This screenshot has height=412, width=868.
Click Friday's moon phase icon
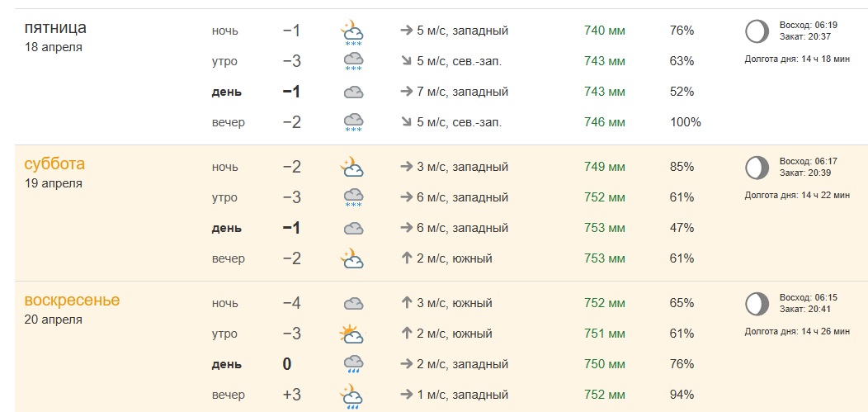tap(757, 31)
